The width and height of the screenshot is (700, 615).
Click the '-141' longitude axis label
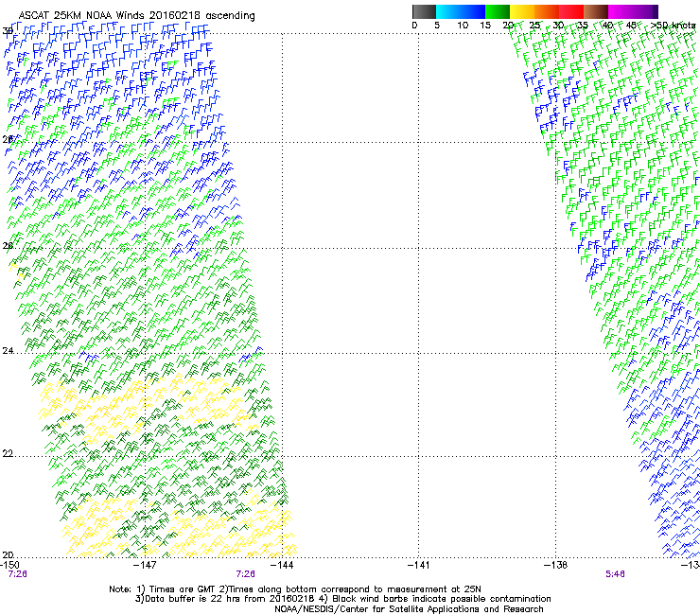click(x=418, y=565)
